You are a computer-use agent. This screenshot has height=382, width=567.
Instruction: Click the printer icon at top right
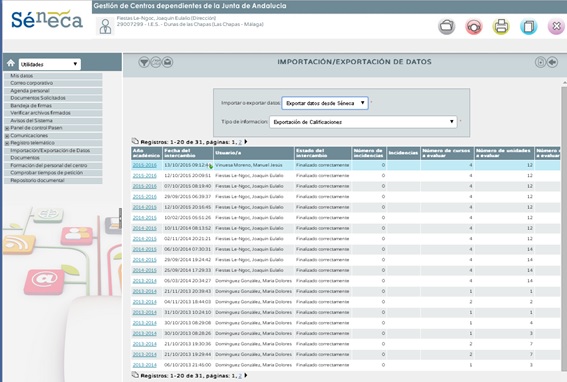tap(501, 26)
